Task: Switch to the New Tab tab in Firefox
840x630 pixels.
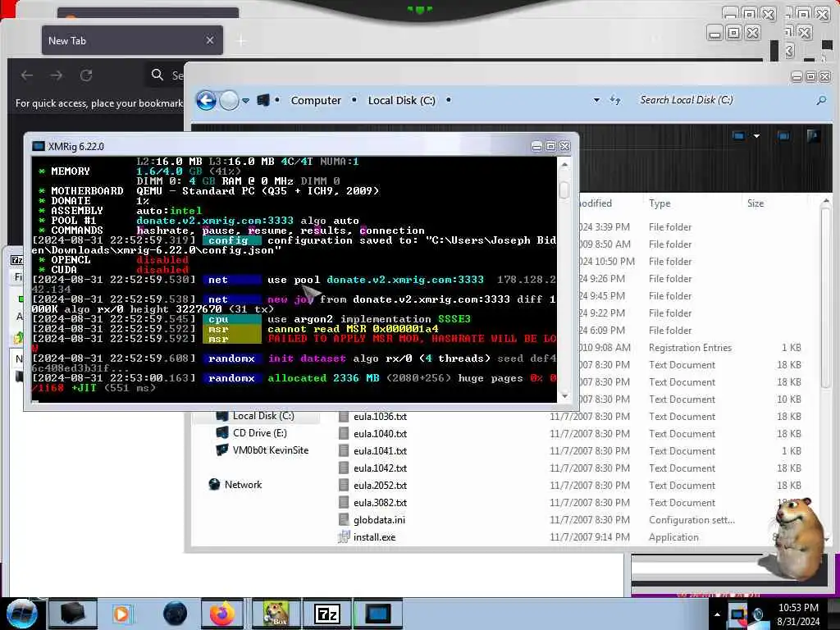Action: click(x=132, y=40)
